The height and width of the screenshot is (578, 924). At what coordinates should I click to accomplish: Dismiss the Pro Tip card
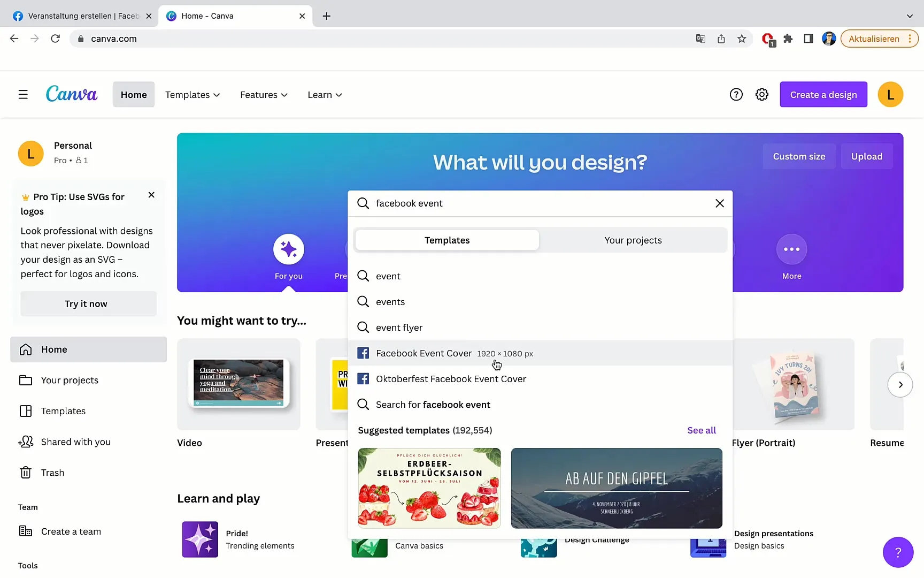[x=151, y=195]
